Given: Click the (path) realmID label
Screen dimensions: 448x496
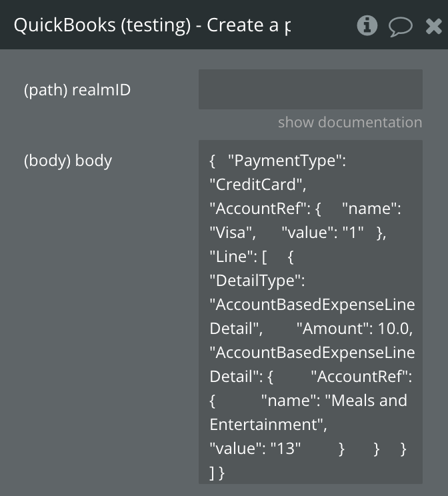Looking at the screenshot, I should pyautogui.click(x=77, y=90).
